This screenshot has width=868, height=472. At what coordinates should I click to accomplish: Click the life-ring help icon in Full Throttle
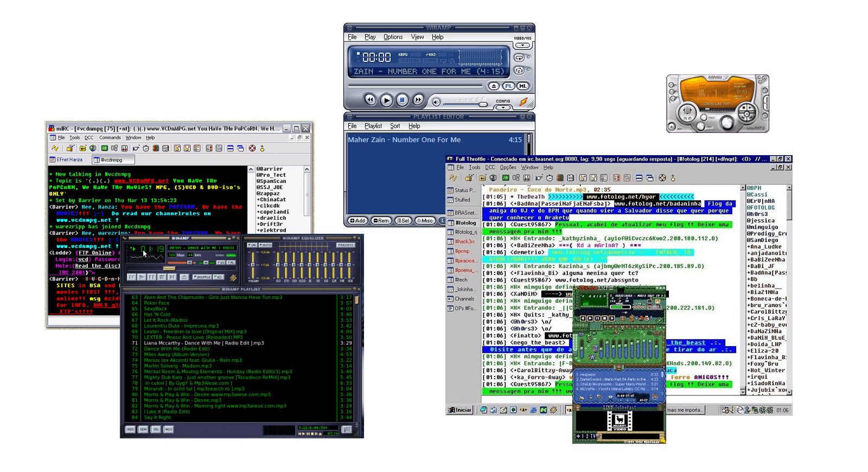pyautogui.click(x=662, y=178)
